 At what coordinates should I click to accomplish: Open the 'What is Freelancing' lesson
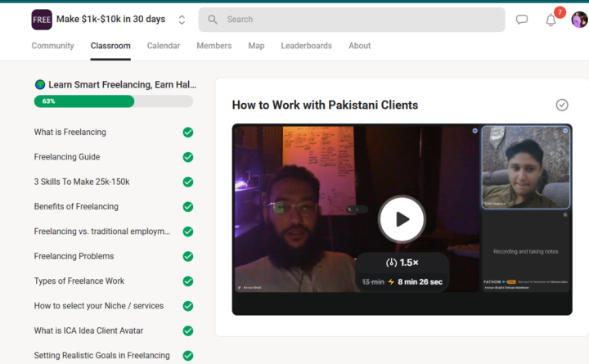[70, 133]
